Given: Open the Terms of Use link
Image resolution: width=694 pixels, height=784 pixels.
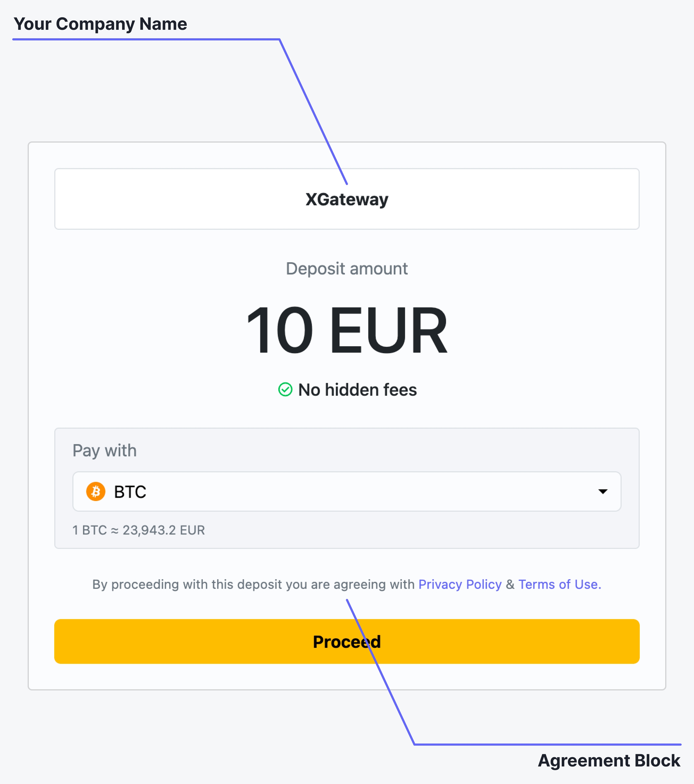Looking at the screenshot, I should coord(559,584).
